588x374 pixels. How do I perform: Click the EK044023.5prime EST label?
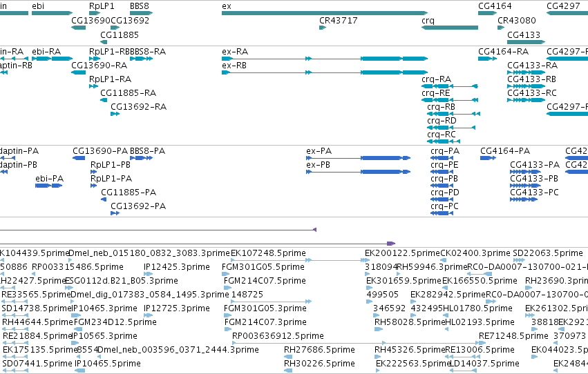[x=560, y=350]
